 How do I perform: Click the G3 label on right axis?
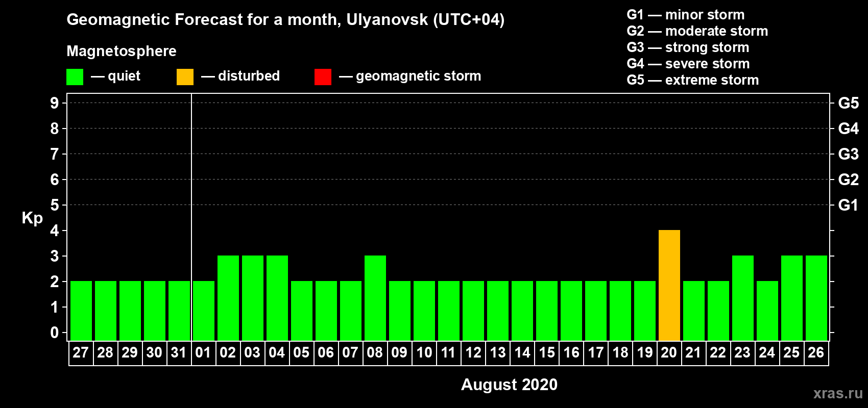click(x=849, y=154)
